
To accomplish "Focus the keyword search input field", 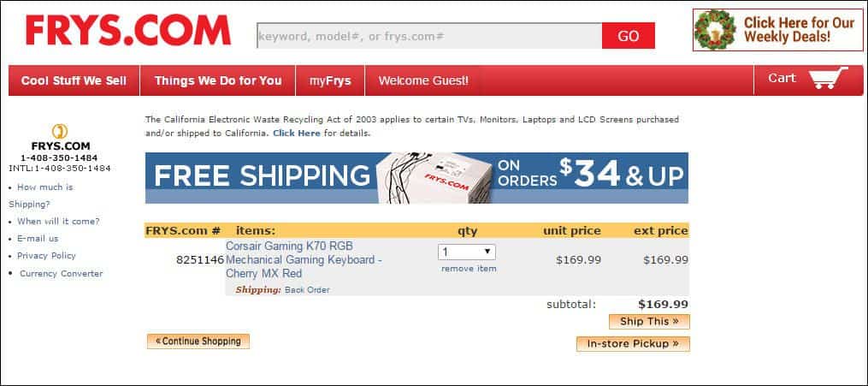I will pos(429,36).
